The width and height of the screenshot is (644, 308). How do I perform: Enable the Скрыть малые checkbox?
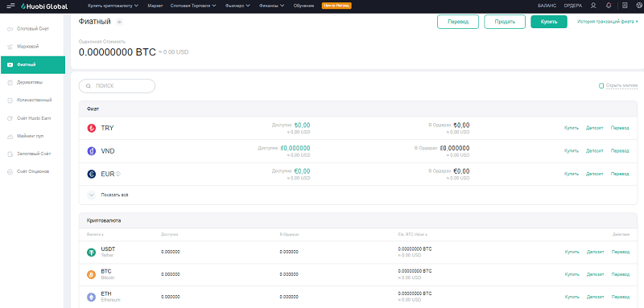tap(601, 86)
